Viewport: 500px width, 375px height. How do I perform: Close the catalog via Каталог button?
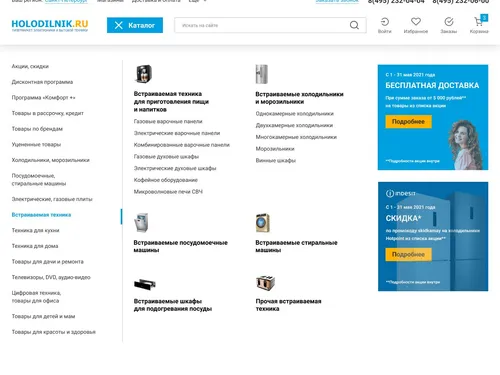click(135, 25)
